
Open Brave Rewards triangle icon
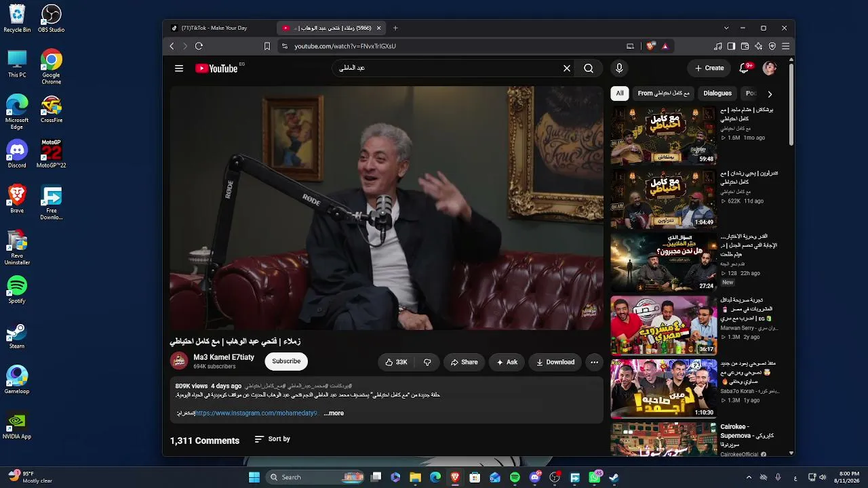665,46
